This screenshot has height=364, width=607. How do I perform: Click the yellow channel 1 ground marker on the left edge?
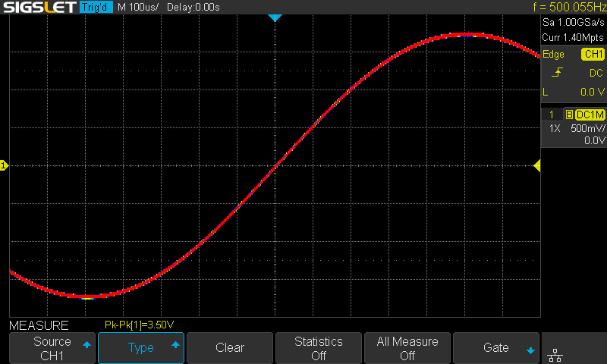click(4, 165)
